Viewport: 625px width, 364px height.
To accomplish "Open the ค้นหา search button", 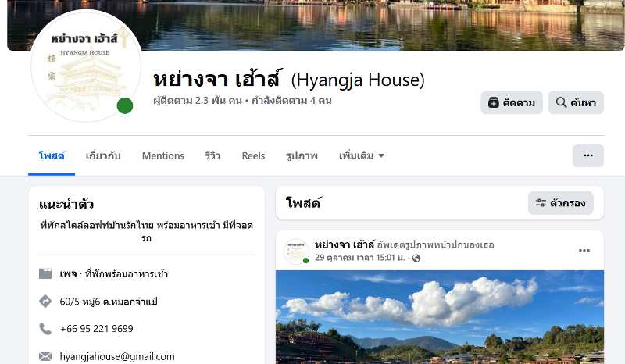I will [x=576, y=102].
